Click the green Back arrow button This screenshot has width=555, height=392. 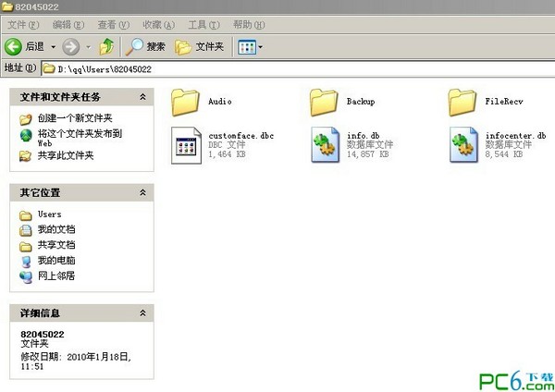click(13, 47)
